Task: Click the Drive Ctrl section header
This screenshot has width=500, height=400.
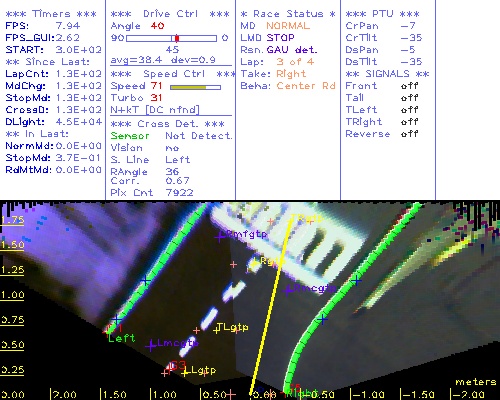Action: (x=170, y=14)
